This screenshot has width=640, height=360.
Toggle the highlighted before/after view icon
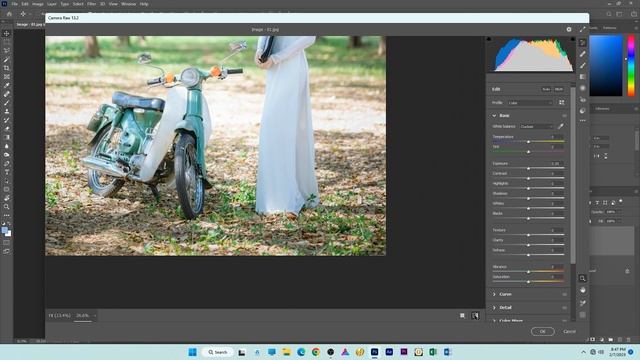coord(475,316)
